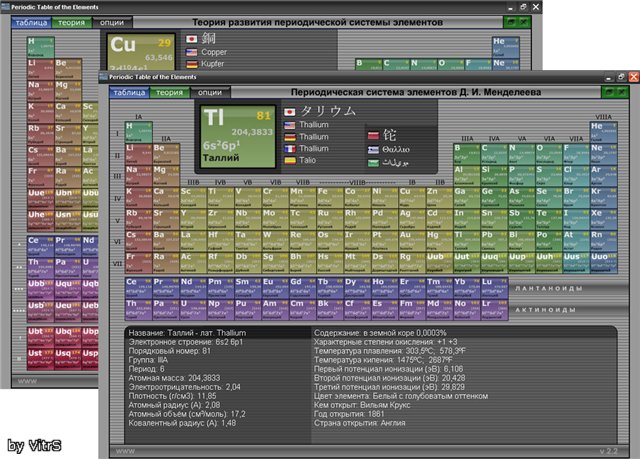The height and width of the screenshot is (459, 640).
Task: Select the Ust cell in the back window
Action: pos(40,359)
